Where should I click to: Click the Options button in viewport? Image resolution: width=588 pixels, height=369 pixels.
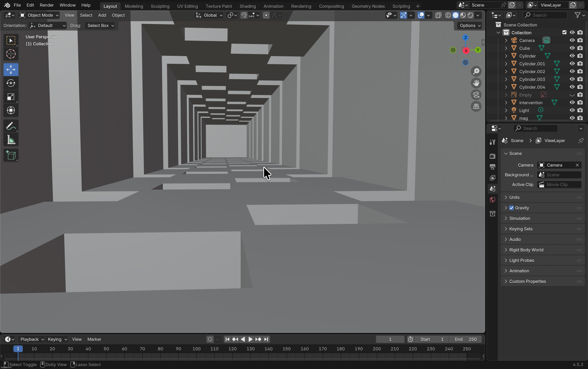(x=469, y=26)
